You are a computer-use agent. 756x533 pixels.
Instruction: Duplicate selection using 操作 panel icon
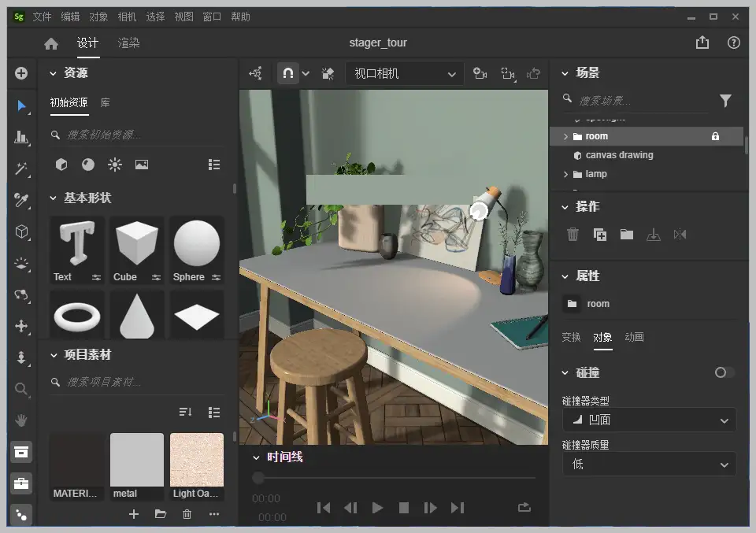[599, 235]
